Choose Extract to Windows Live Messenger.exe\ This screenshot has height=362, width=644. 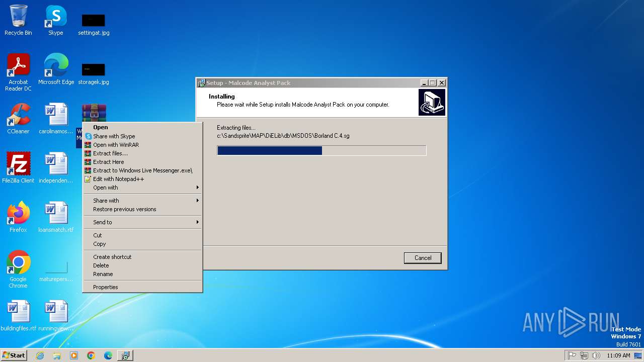coord(142,170)
